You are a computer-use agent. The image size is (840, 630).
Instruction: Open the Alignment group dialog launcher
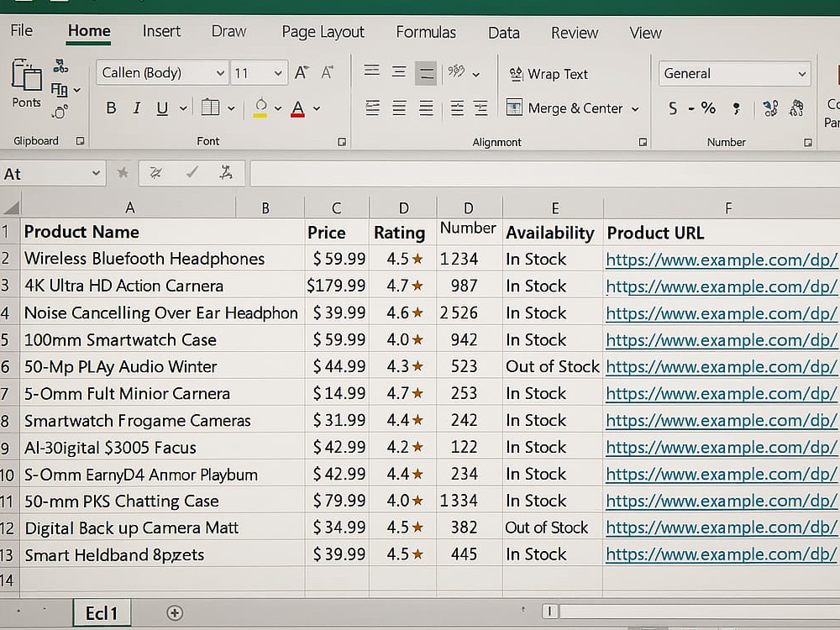point(643,142)
